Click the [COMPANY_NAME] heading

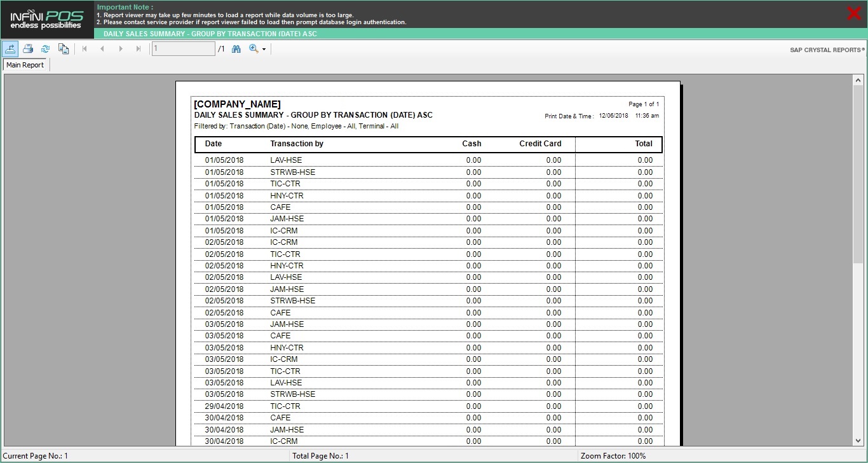tap(237, 104)
